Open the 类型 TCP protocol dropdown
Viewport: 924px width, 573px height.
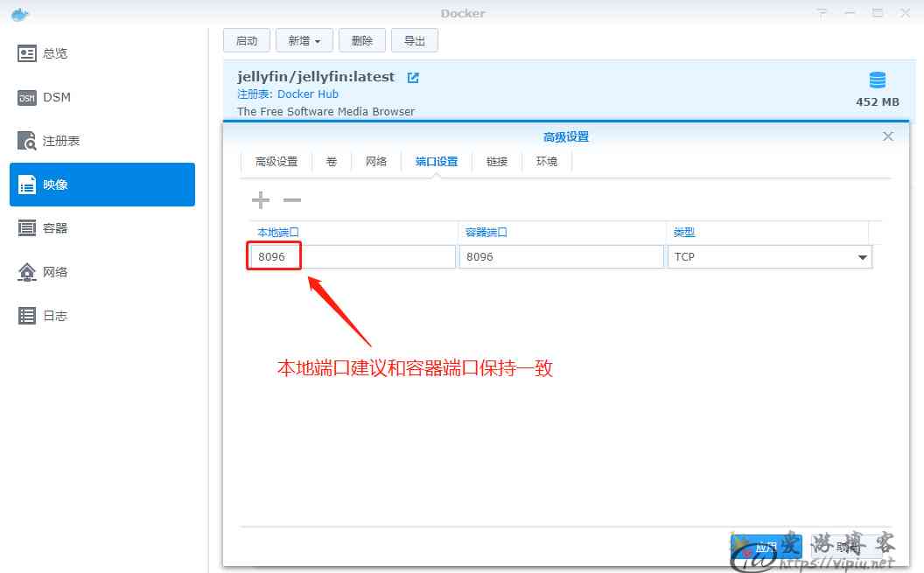770,257
